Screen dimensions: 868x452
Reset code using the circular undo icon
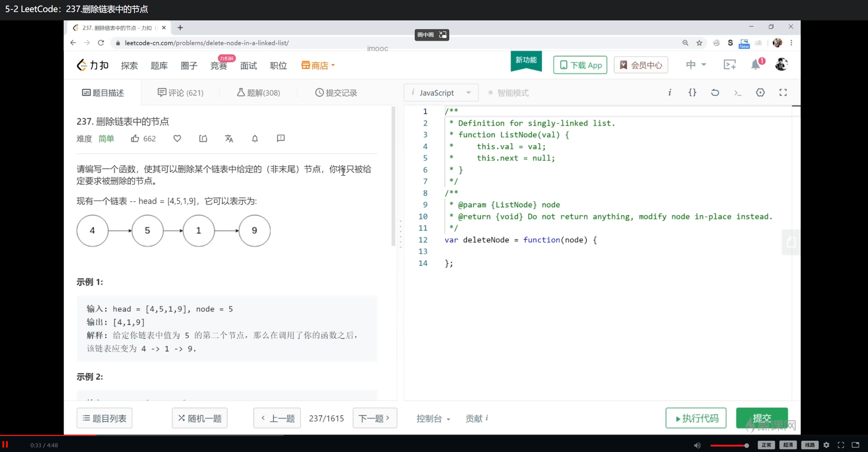(715, 92)
